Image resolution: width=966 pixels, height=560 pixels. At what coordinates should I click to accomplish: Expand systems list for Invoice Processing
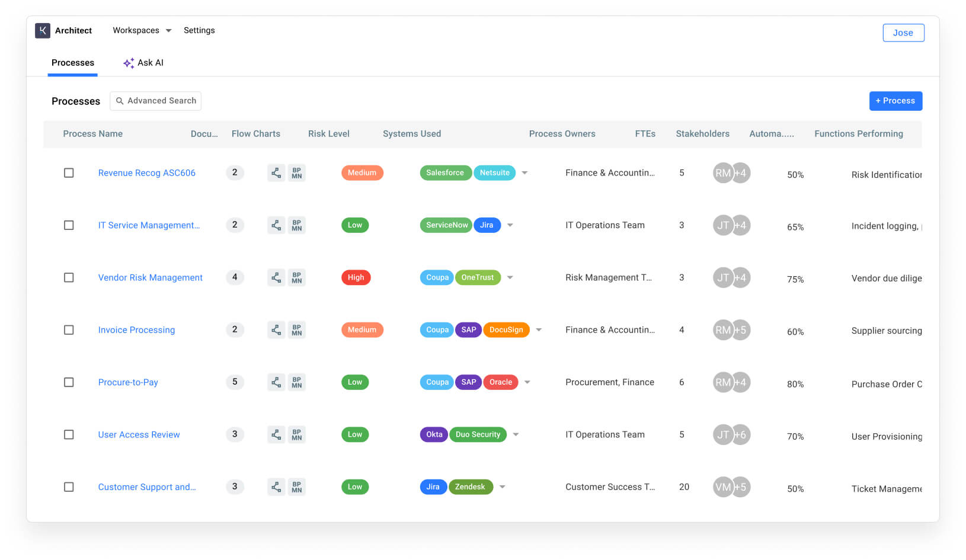click(539, 329)
